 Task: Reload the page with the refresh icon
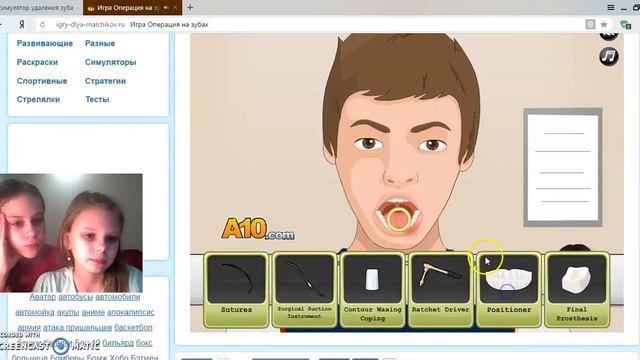(42, 24)
